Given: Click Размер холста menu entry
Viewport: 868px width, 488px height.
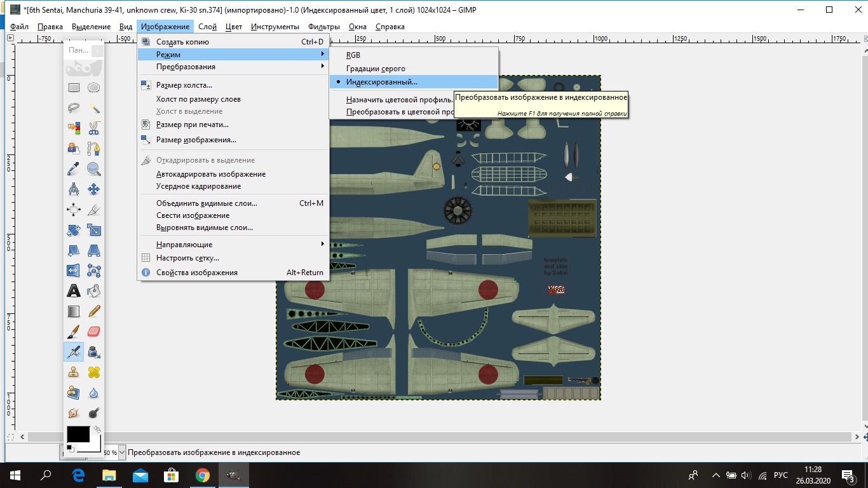Looking at the screenshot, I should [x=184, y=85].
